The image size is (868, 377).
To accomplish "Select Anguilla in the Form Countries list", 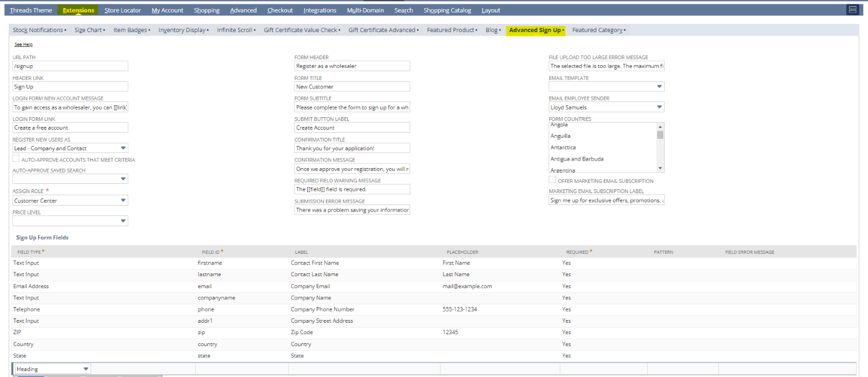I will pos(560,136).
